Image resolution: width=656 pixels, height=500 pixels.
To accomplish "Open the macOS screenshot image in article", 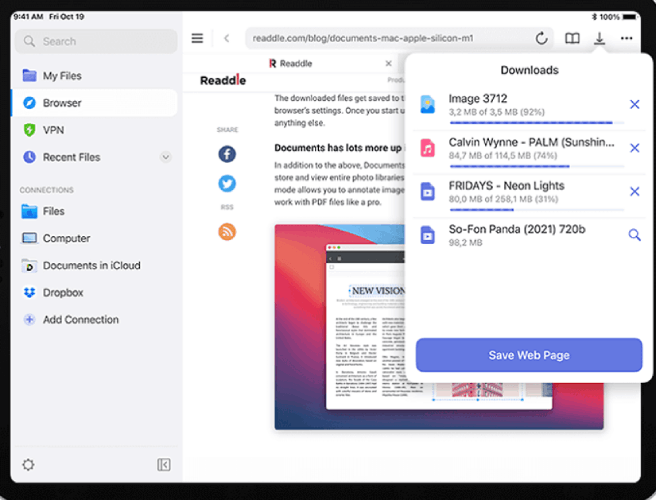I will pyautogui.click(x=439, y=327).
